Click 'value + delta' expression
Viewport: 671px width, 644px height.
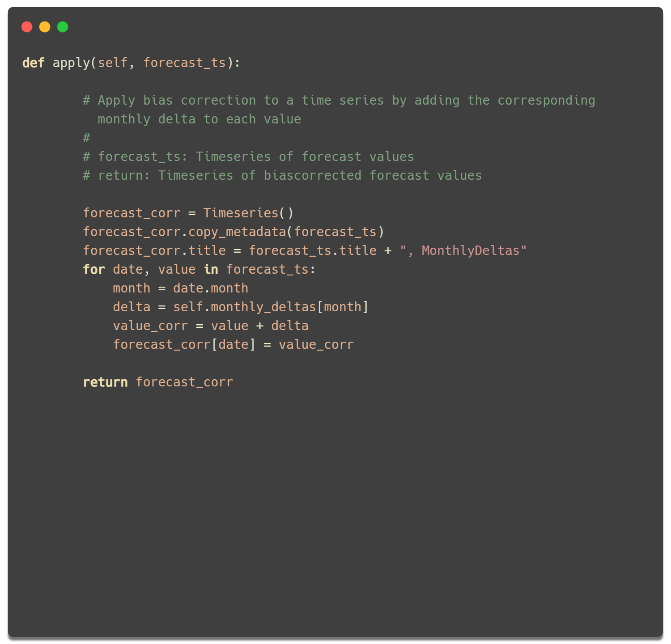(260, 326)
